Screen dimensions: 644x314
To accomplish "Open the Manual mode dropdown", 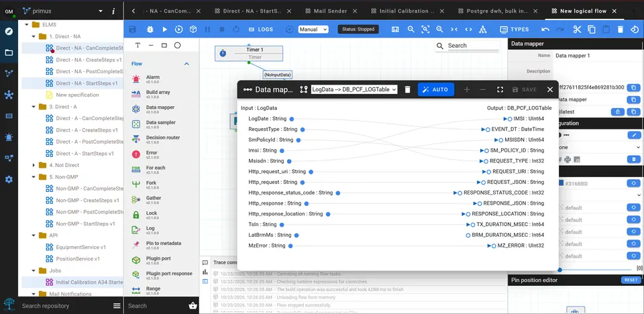I will (313, 30).
